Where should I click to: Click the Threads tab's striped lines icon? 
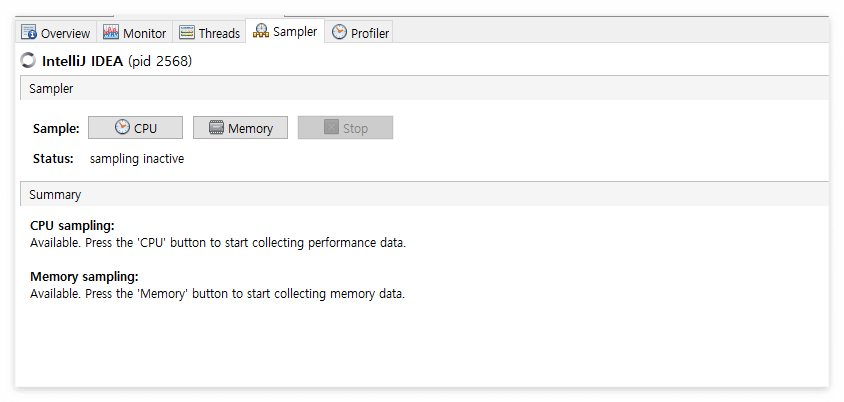[187, 32]
